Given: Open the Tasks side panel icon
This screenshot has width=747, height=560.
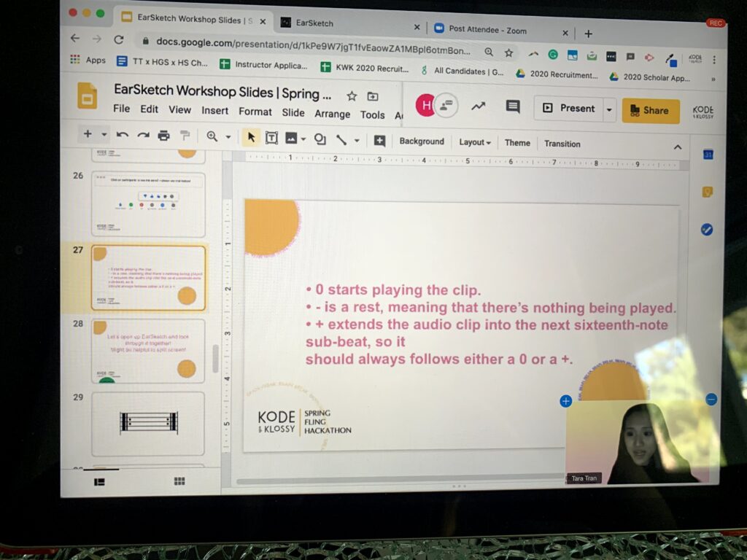Looking at the screenshot, I should [707, 230].
